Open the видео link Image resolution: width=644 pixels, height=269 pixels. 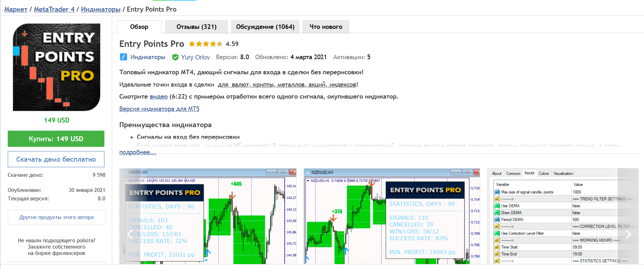pyautogui.click(x=159, y=96)
